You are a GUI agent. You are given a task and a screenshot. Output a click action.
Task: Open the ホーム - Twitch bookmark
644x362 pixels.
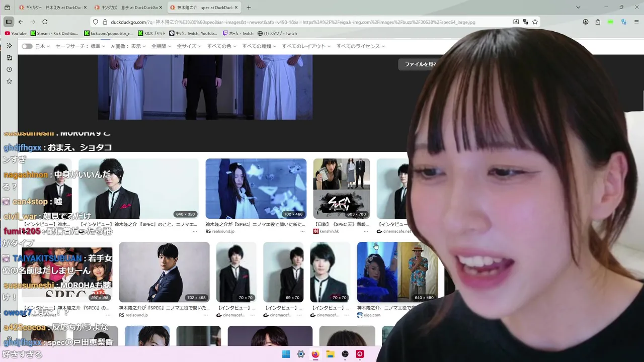pos(238,33)
